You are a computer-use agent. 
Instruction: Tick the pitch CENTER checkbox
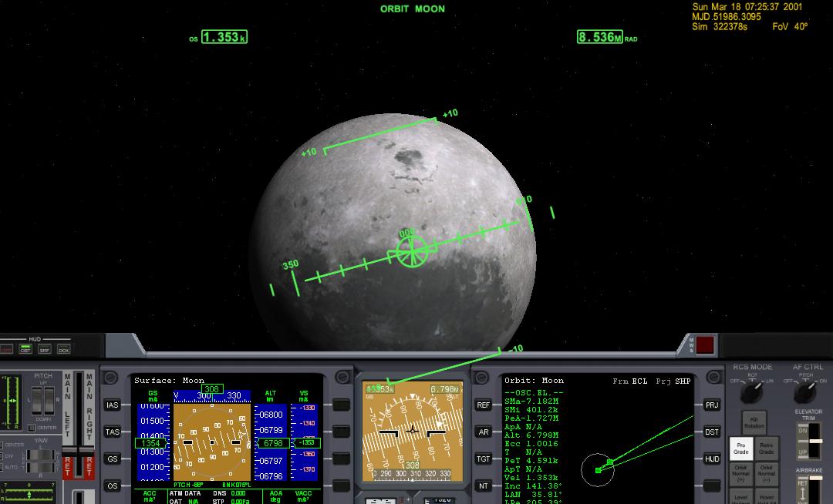point(32,428)
